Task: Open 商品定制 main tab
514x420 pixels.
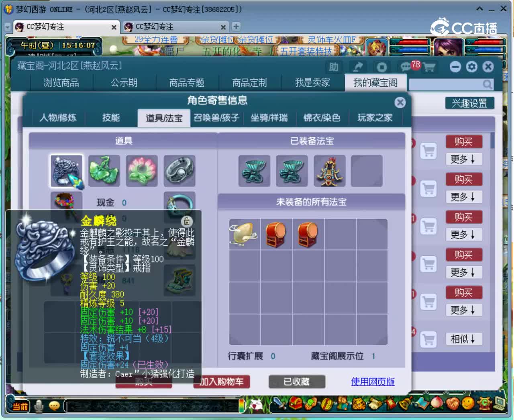Action: pyautogui.click(x=249, y=83)
